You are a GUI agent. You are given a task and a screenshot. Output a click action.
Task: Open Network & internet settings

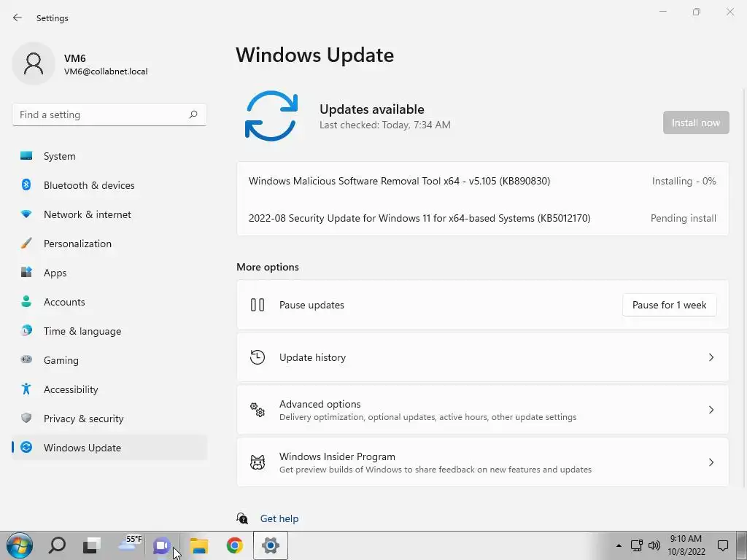tap(109, 214)
